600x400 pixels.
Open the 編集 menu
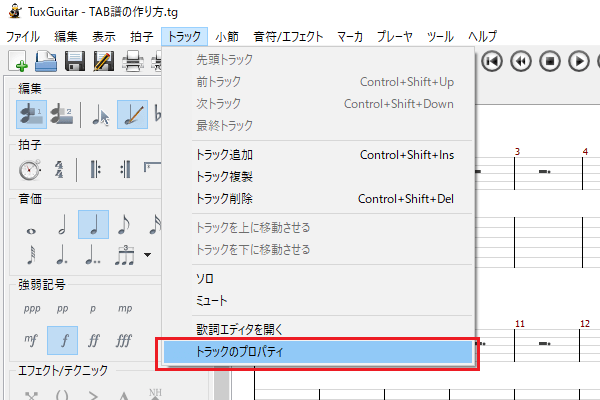[x=66, y=37]
